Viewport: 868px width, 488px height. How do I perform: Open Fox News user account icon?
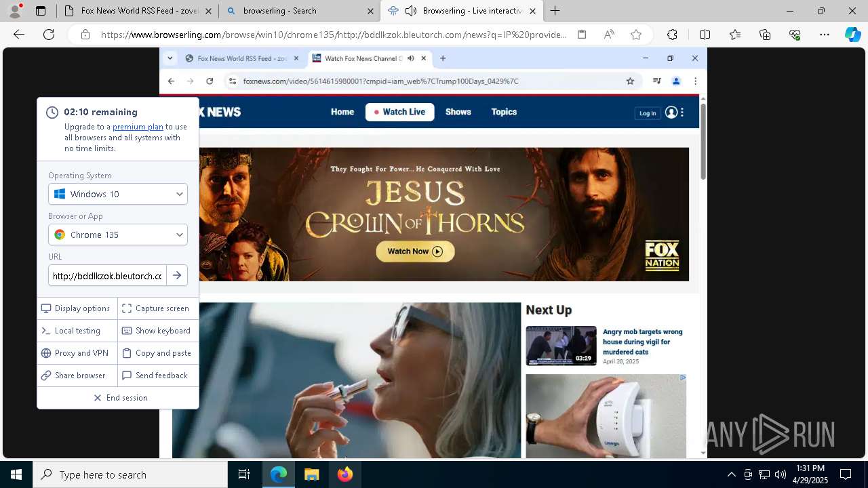[671, 113]
